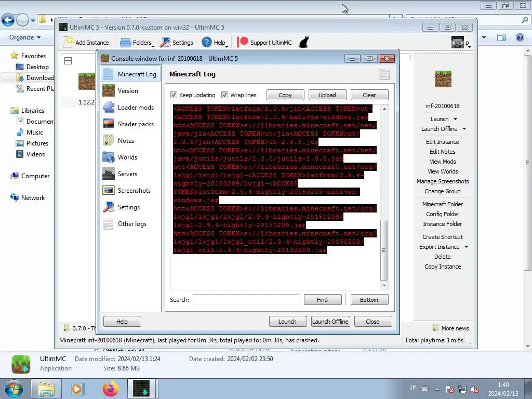
Task: Expand the Launch Offline dropdown arrow
Action: (x=464, y=129)
